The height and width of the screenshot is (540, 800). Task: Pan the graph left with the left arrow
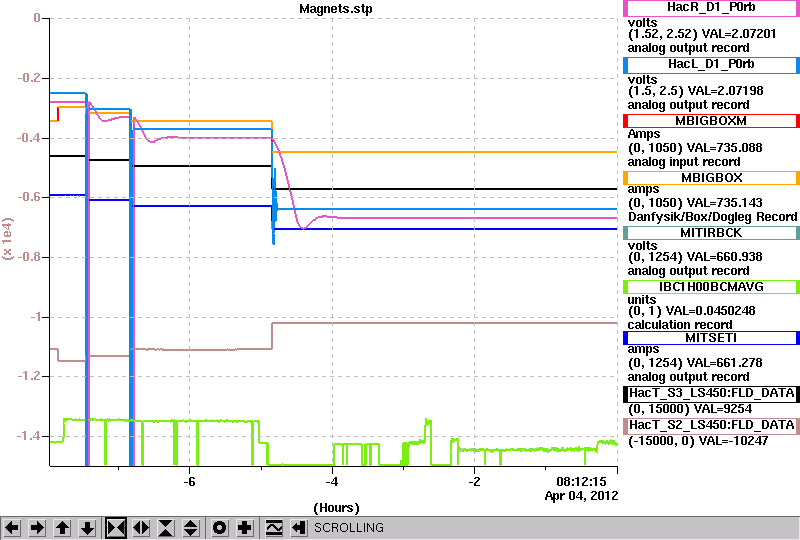(13, 528)
